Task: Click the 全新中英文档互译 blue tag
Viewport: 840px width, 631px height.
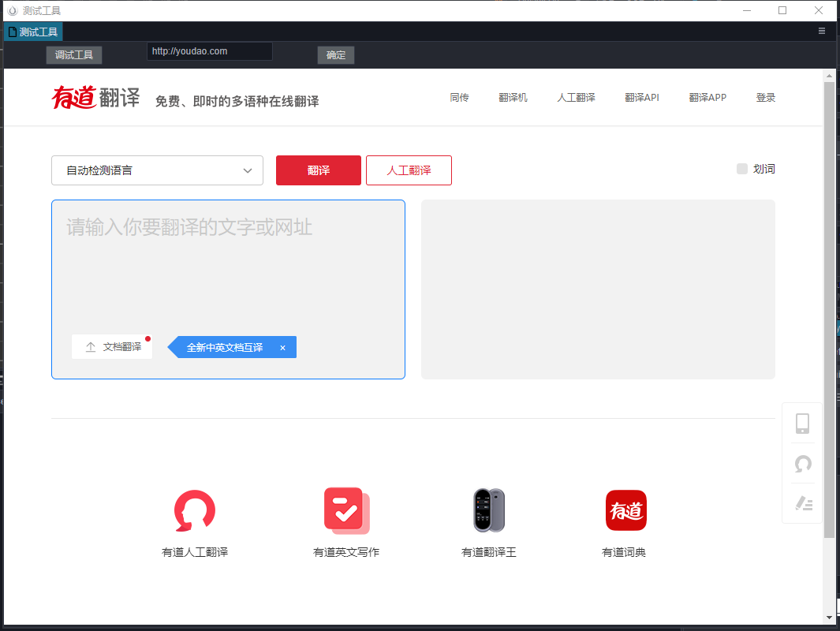Action: tap(232, 347)
